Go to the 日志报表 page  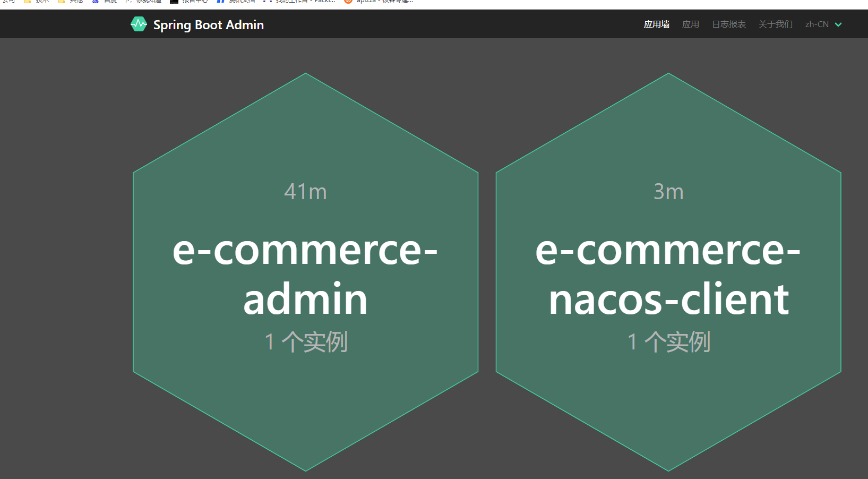click(x=729, y=24)
